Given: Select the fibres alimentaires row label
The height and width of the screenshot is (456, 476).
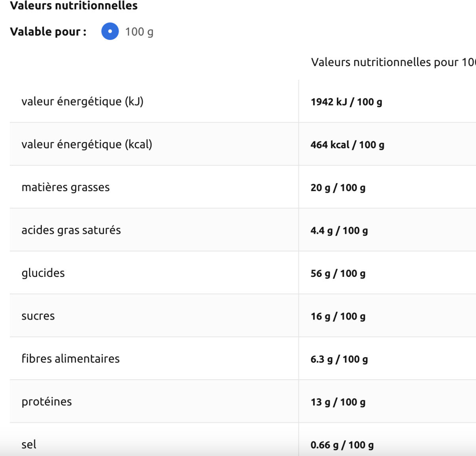Looking at the screenshot, I should click(70, 359).
